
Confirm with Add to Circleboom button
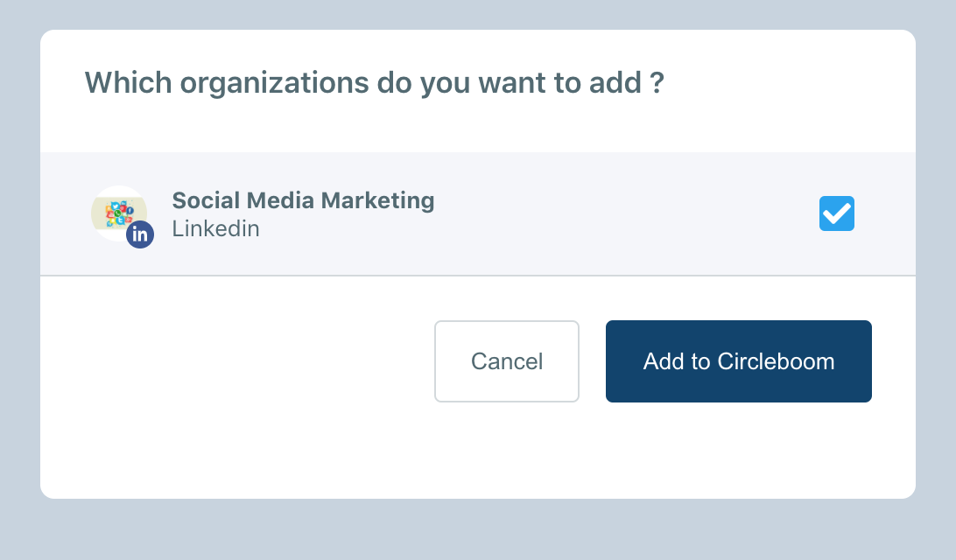pos(738,361)
